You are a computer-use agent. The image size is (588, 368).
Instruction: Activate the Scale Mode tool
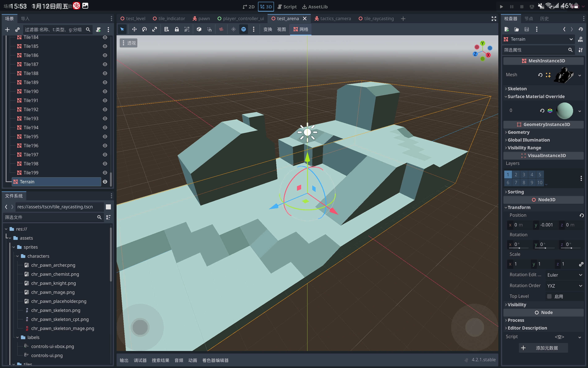155,29
